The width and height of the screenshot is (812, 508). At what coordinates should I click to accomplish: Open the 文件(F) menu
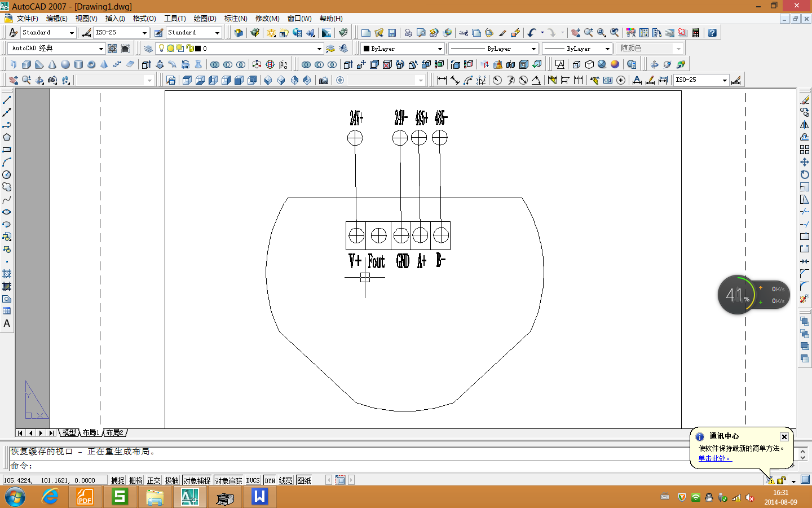[27, 19]
